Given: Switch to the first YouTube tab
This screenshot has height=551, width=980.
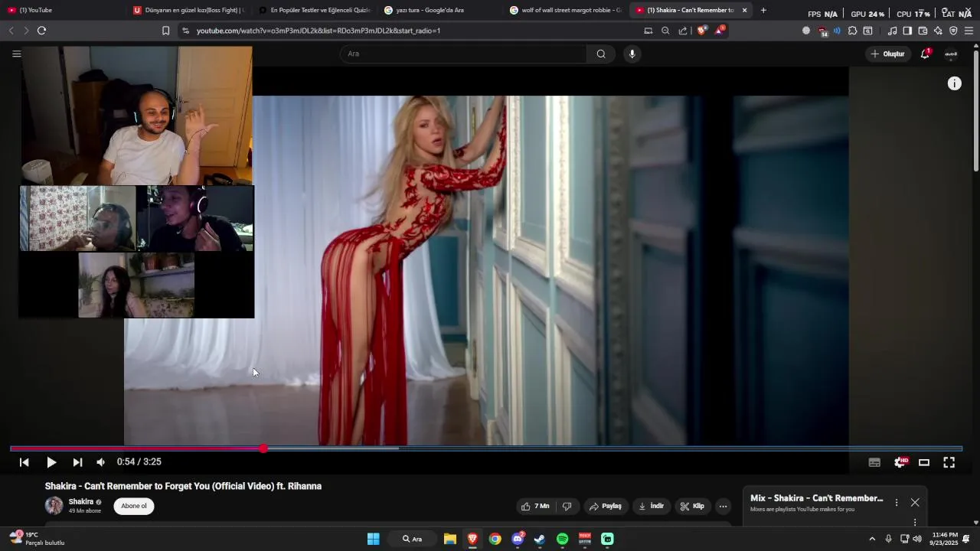Looking at the screenshot, I should pyautogui.click(x=61, y=10).
